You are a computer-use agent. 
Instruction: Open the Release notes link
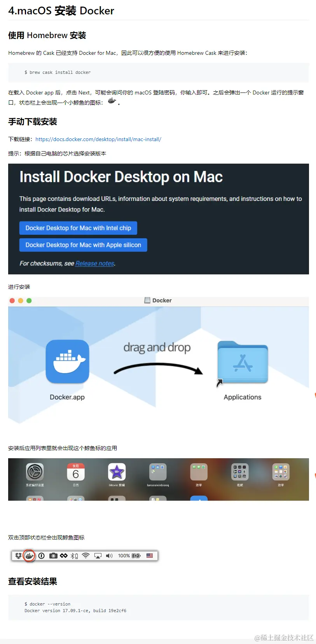point(95,264)
